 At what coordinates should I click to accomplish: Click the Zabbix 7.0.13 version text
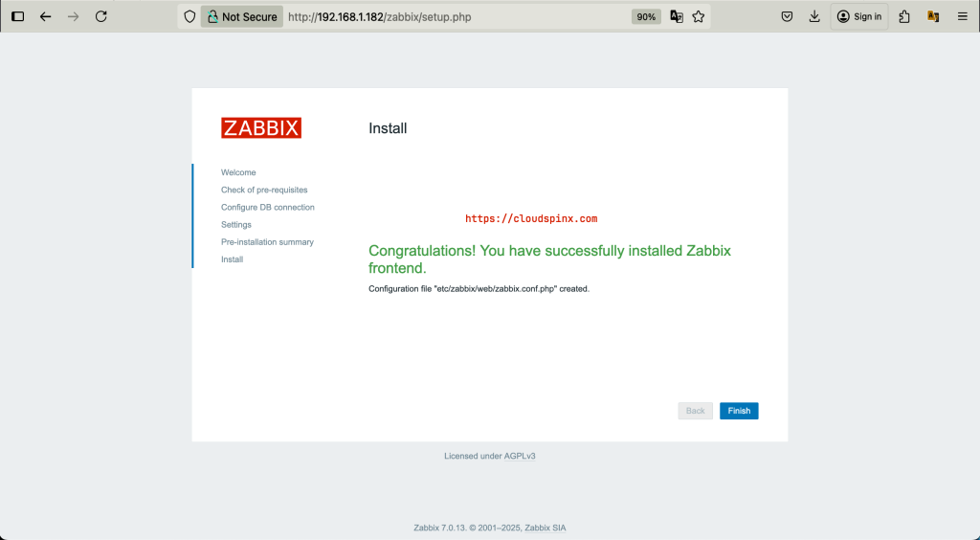tap(440, 529)
